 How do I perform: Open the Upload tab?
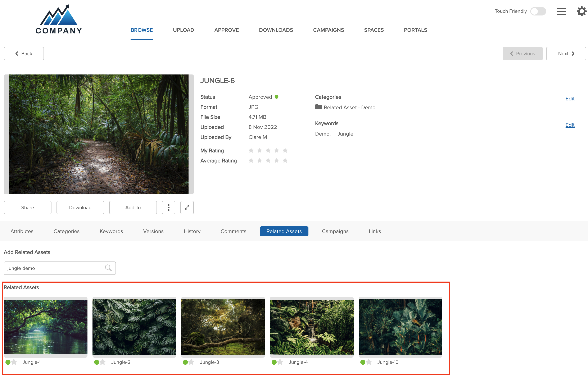point(184,30)
